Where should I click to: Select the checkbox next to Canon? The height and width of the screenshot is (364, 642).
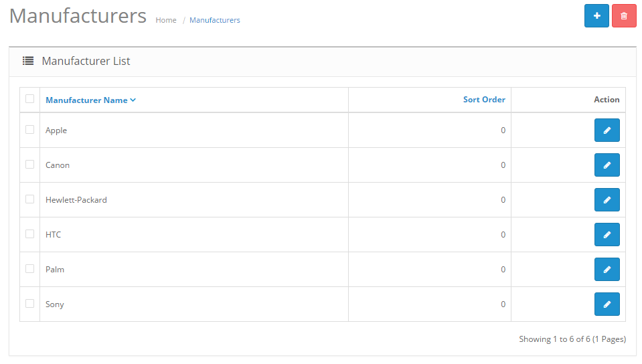(x=29, y=165)
